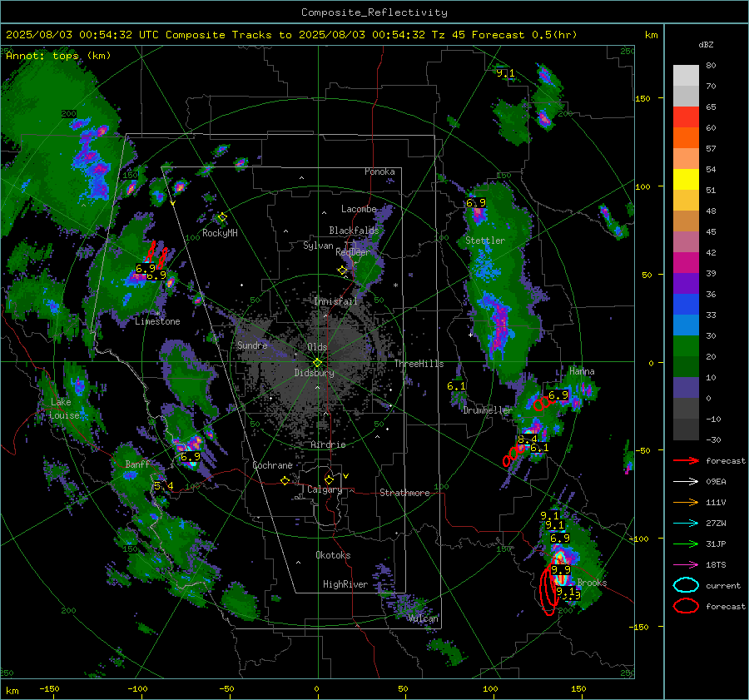Click the Stettler label on the map
749x700 pixels.
coord(485,241)
